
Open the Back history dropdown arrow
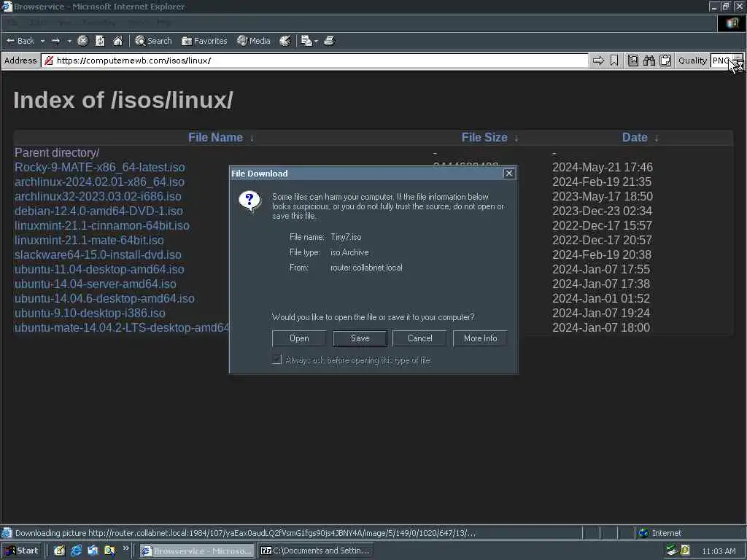click(x=42, y=41)
